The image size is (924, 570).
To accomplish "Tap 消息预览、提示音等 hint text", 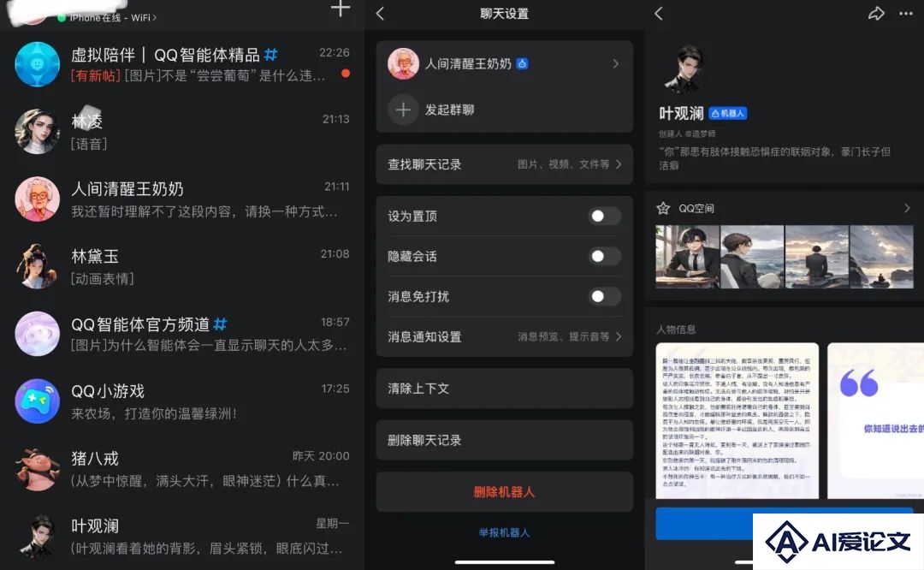I will pyautogui.click(x=564, y=336).
